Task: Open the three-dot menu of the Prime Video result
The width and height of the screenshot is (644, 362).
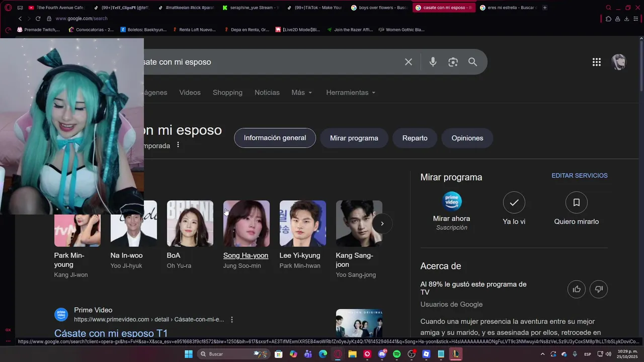Action: click(232, 320)
